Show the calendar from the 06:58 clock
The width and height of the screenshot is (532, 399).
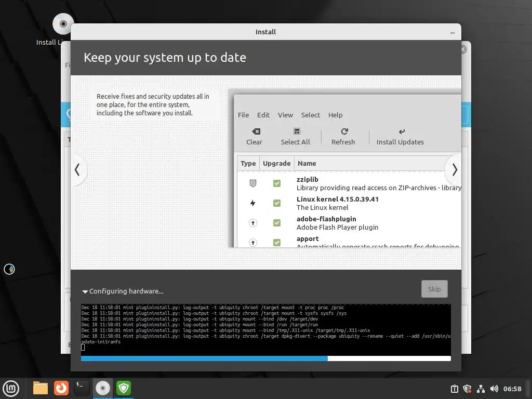pyautogui.click(x=512, y=389)
